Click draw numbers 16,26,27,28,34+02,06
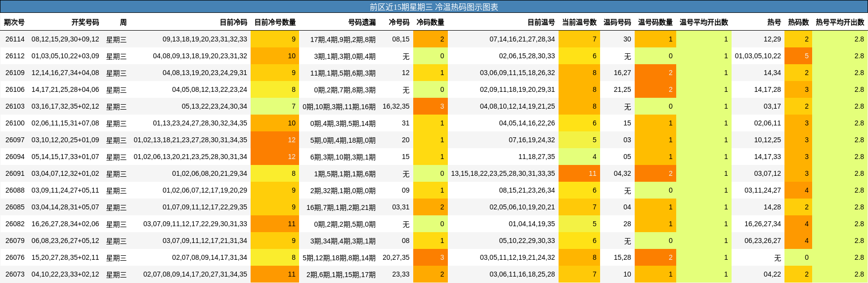The height and width of the screenshot is (283, 868). tap(65, 224)
